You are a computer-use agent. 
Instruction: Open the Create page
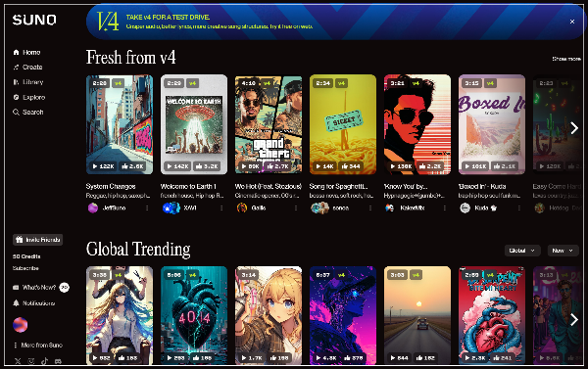(27, 68)
